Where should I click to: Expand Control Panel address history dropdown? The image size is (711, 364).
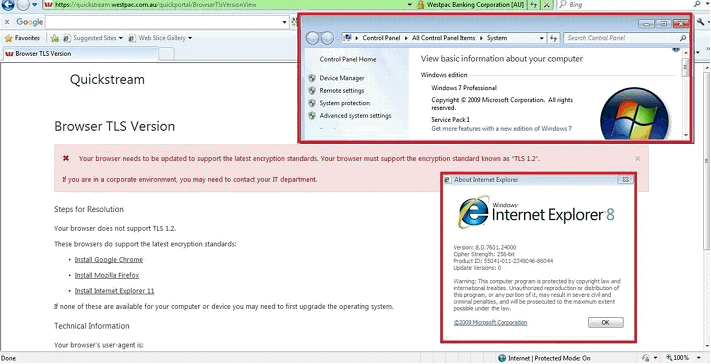pyautogui.click(x=541, y=38)
